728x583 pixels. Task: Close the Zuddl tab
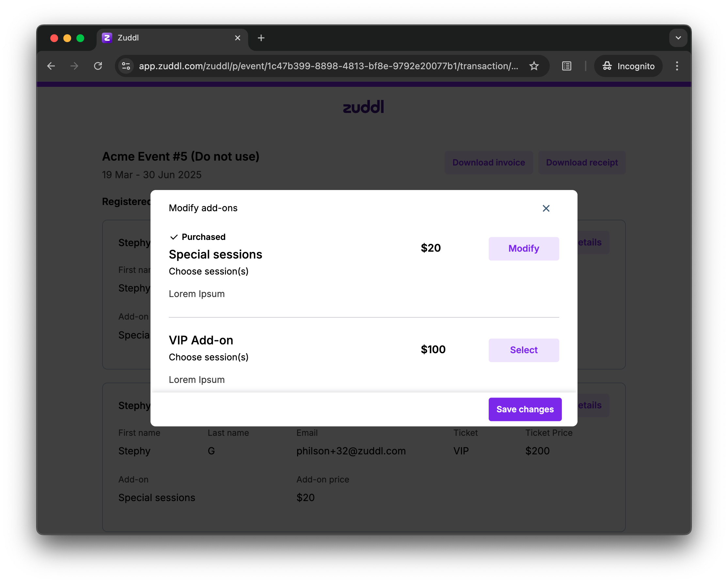(237, 38)
